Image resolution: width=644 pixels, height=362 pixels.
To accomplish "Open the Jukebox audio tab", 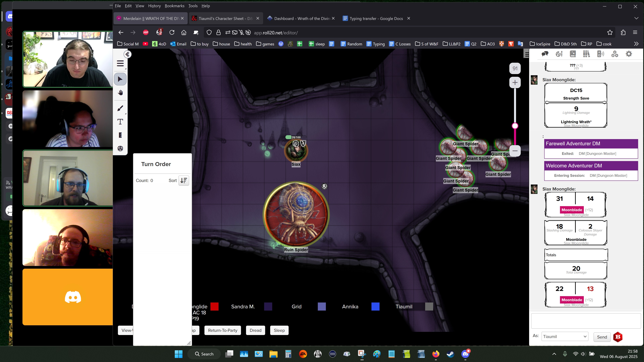I will pos(600,54).
